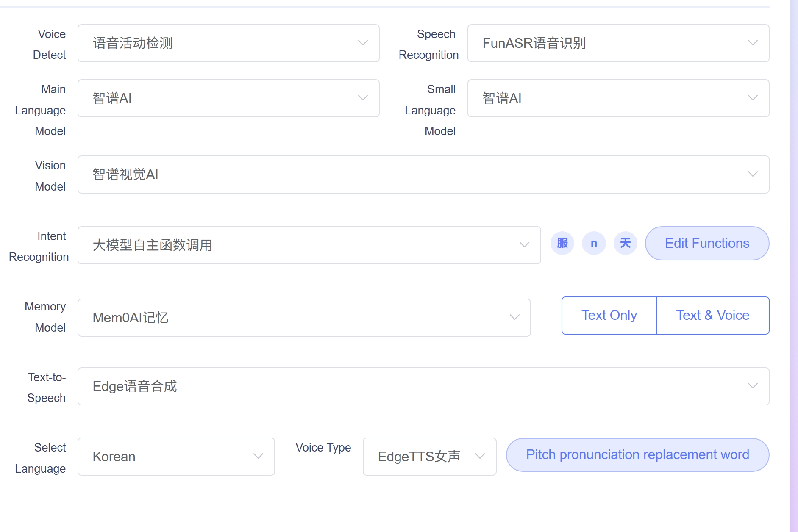Image resolution: width=798 pixels, height=532 pixels.
Task: Click the Select Language label
Action: [x=41, y=458]
